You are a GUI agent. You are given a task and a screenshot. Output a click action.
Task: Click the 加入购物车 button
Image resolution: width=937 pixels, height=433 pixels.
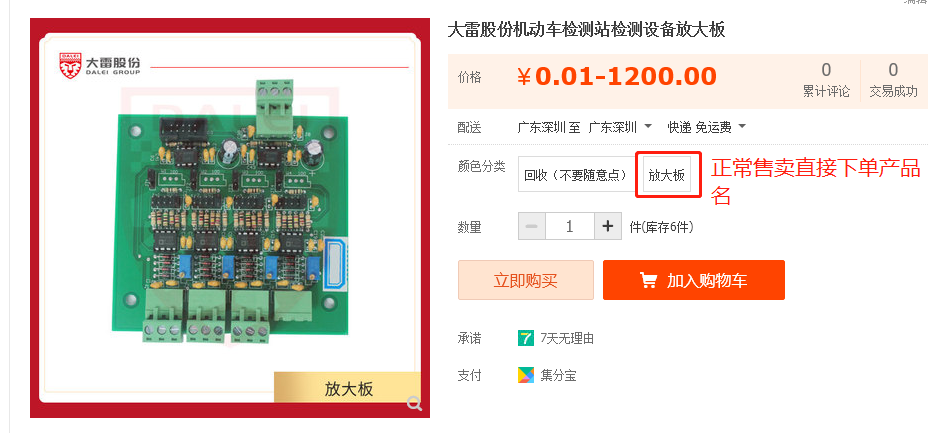pos(694,280)
